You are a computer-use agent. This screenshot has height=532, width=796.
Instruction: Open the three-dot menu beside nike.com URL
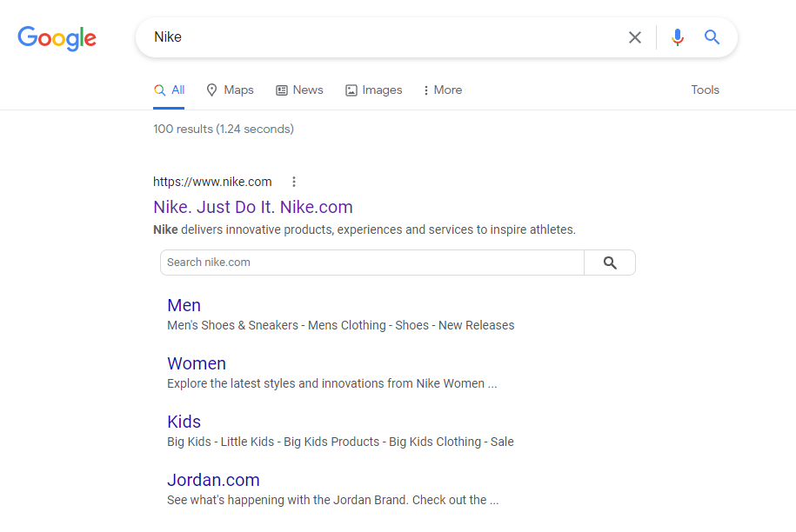point(294,182)
